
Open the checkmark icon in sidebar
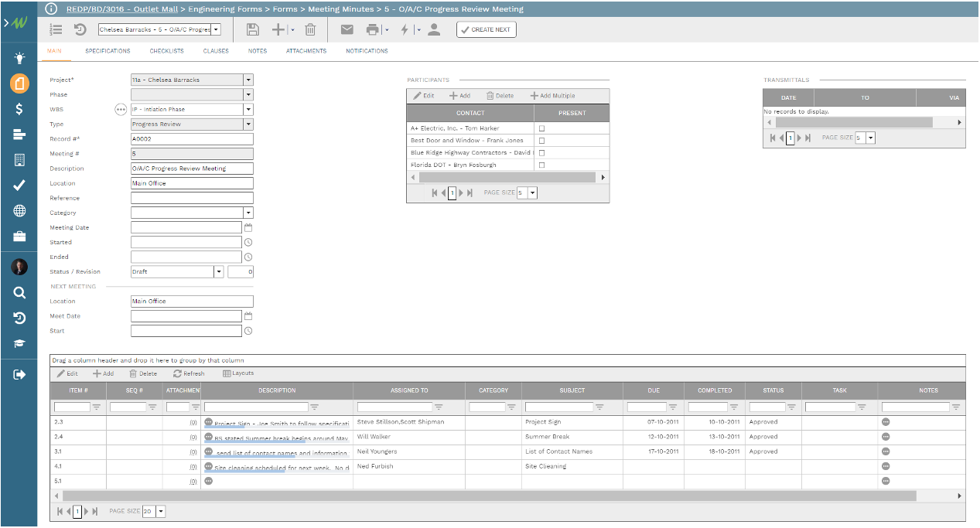tap(19, 186)
